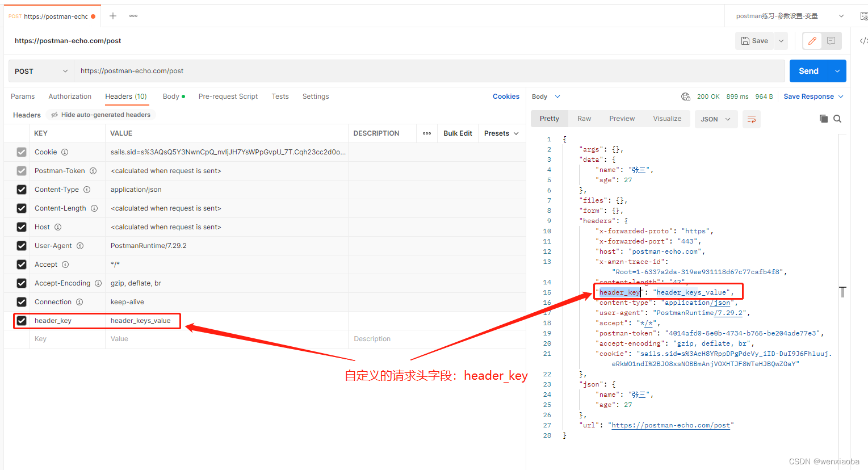Open the JSON format dropdown
The height and width of the screenshot is (470, 868).
point(715,119)
